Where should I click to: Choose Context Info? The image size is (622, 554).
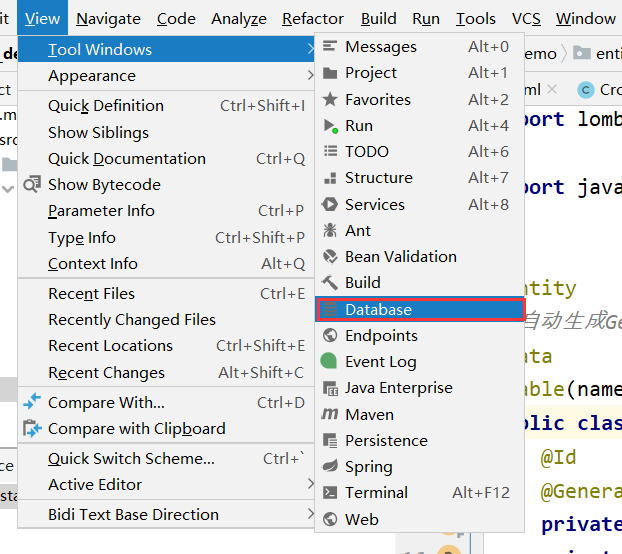(x=166, y=264)
